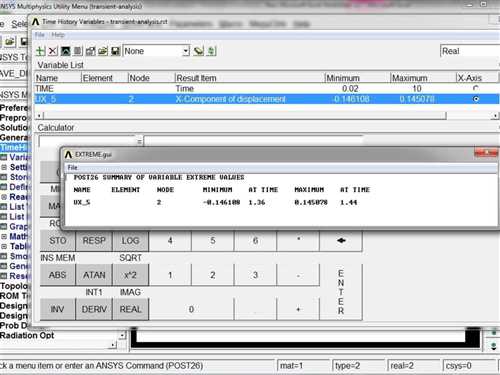Click left arrow of variable list scrollbar
The image size is (500, 375).
(39, 115)
